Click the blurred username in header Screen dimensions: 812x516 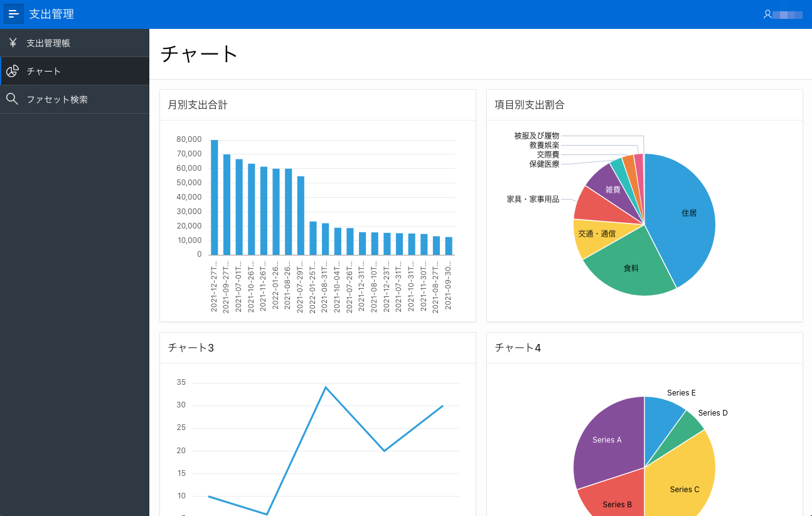point(788,14)
